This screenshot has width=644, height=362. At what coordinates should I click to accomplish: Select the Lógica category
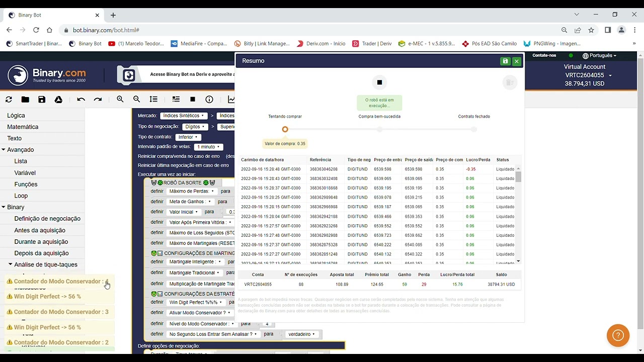coord(16,116)
